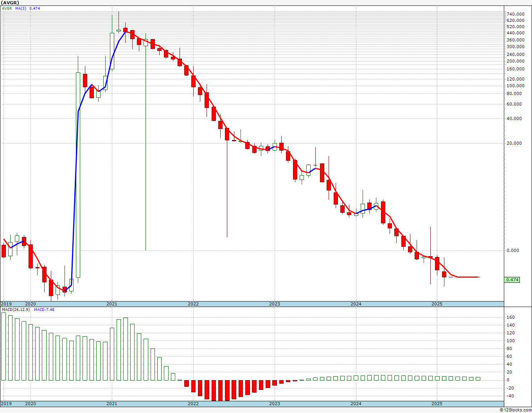
Task: Select 2024 on the price chart time axis
Action: pos(356,304)
